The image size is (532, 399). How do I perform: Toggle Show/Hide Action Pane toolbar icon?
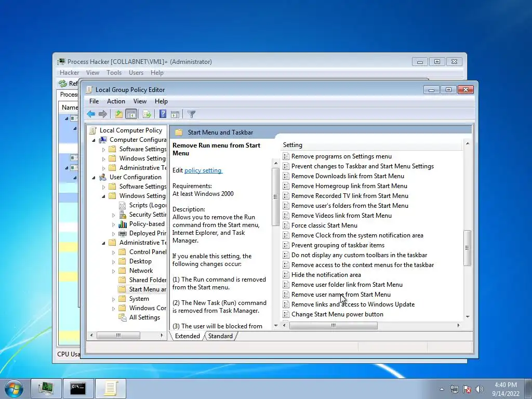pyautogui.click(x=175, y=114)
